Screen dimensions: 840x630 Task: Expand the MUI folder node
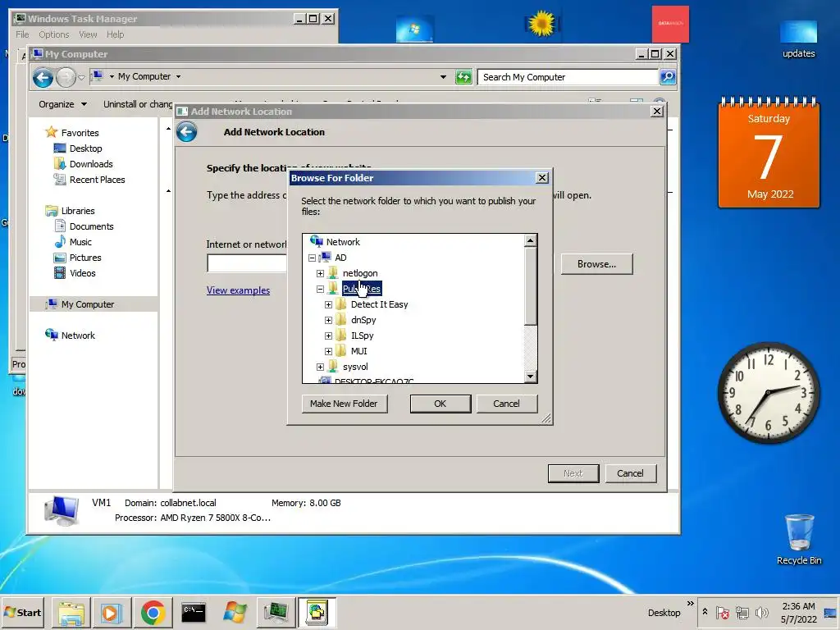point(328,351)
